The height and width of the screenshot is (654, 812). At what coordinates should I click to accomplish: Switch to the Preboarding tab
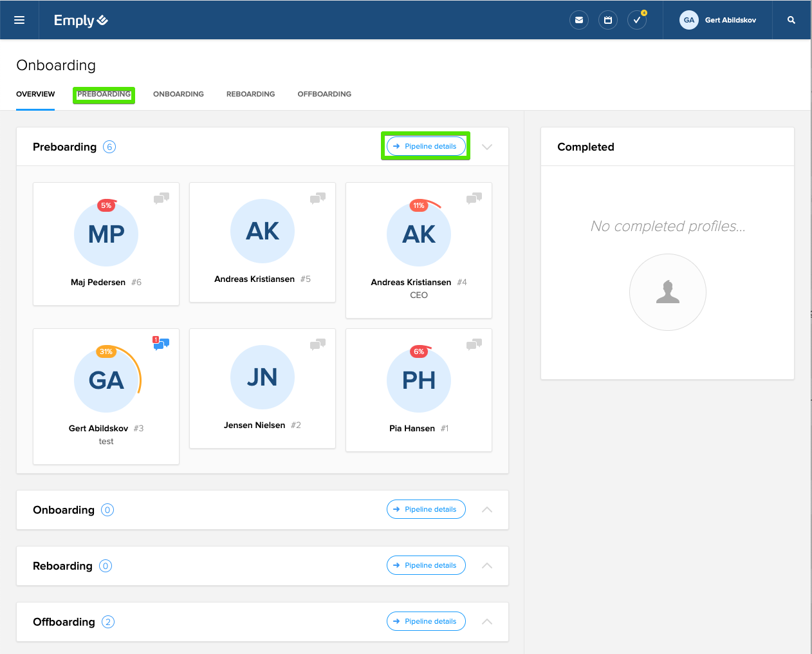click(104, 94)
